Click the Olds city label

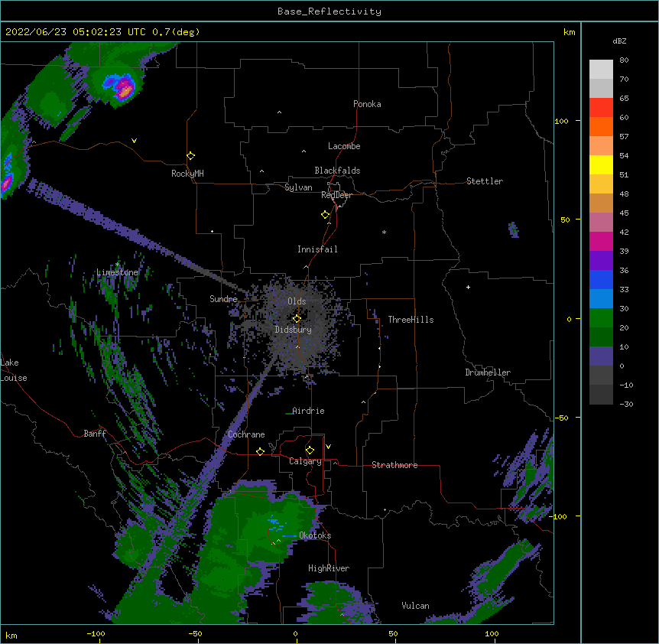[297, 301]
